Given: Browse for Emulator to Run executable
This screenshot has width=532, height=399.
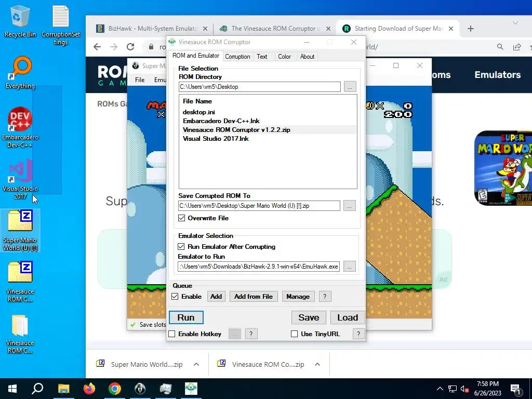Looking at the screenshot, I should click(350, 267).
